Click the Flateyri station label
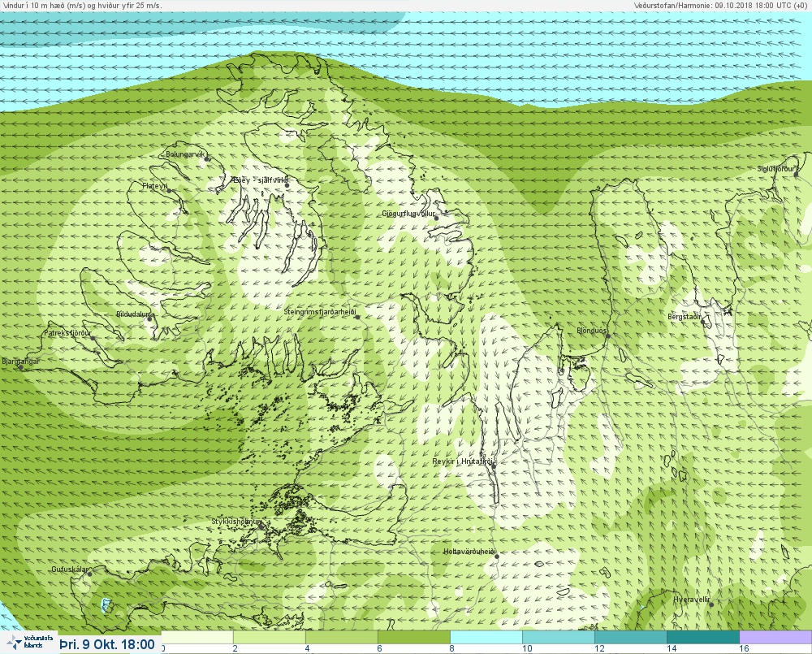 click(x=155, y=185)
